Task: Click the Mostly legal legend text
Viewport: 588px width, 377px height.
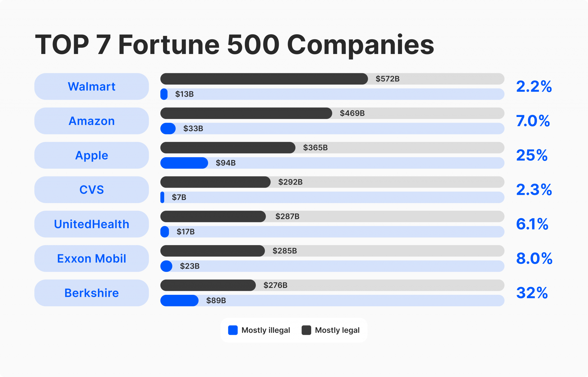Action: (337, 330)
